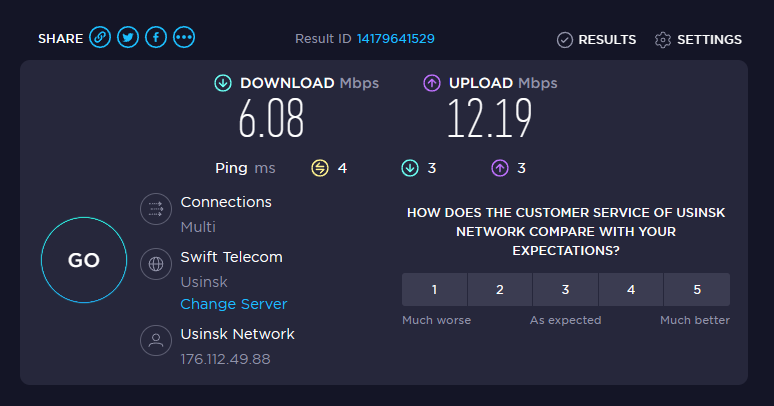This screenshot has width=774, height=406.
Task: Open the RESULTS page
Action: tap(607, 40)
